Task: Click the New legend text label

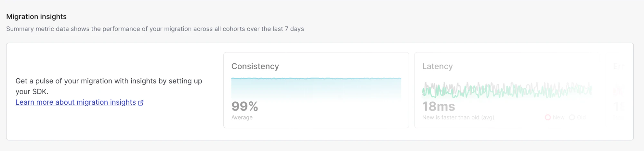Action: click(558, 118)
